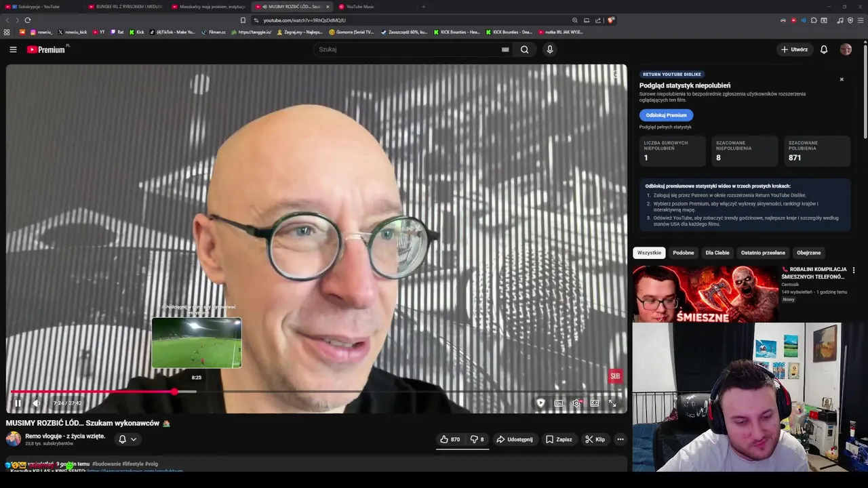Image resolution: width=868 pixels, height=488 pixels.
Task: Click the Odblokuj Premium button
Action: coord(666,115)
